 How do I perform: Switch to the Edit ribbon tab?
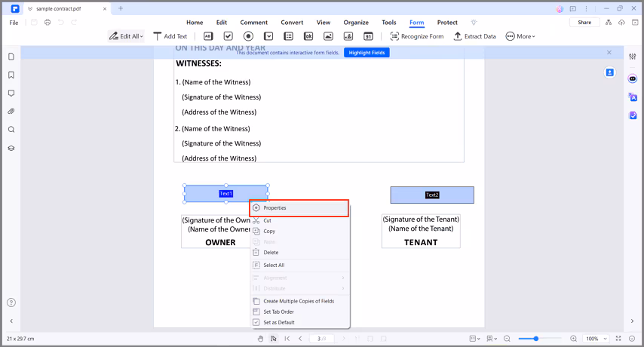[222, 23]
